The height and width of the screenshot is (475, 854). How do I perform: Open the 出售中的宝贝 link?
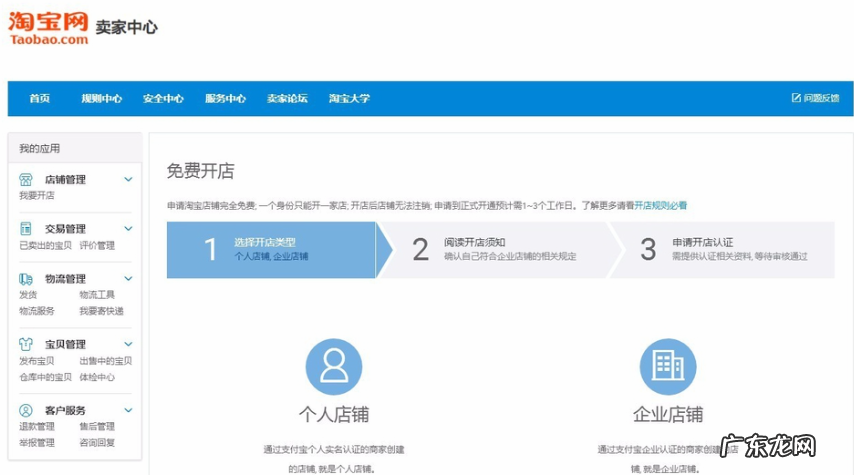(x=106, y=361)
